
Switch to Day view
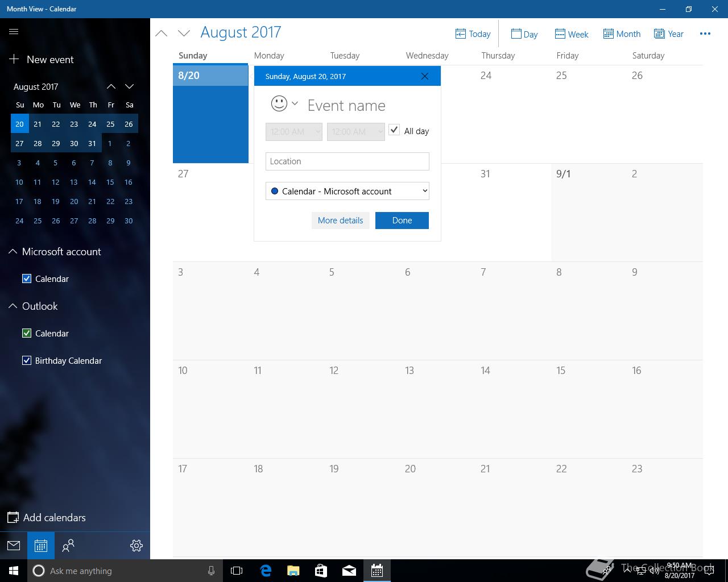click(x=524, y=34)
